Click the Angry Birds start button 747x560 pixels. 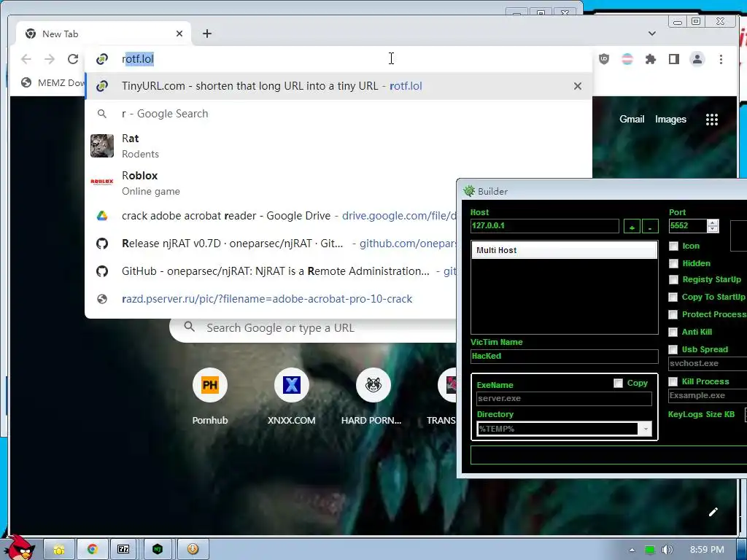click(x=19, y=548)
